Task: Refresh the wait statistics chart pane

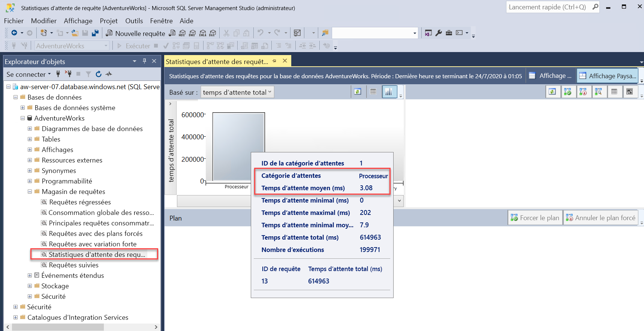Action: [x=358, y=92]
